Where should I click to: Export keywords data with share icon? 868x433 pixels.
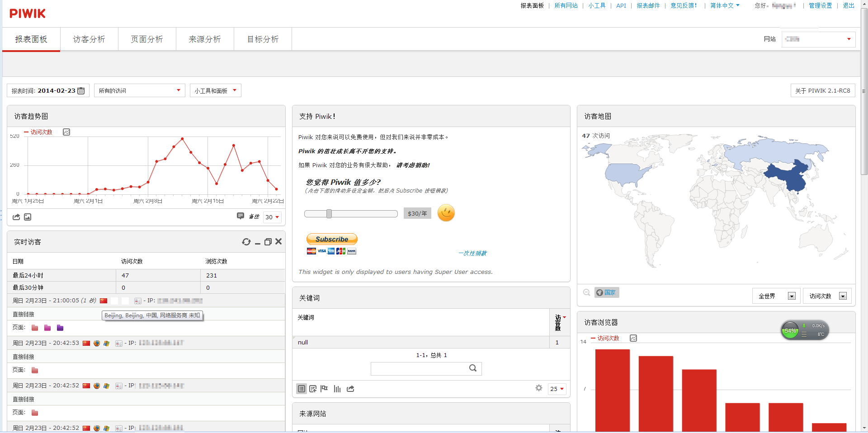click(x=350, y=389)
